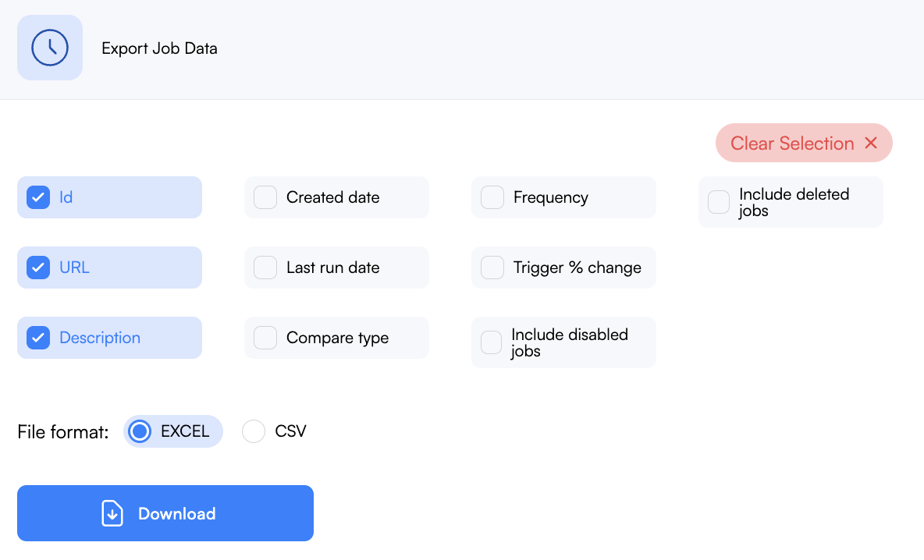This screenshot has width=924, height=560.
Task: Check the Include disabled jobs box
Action: [492, 342]
